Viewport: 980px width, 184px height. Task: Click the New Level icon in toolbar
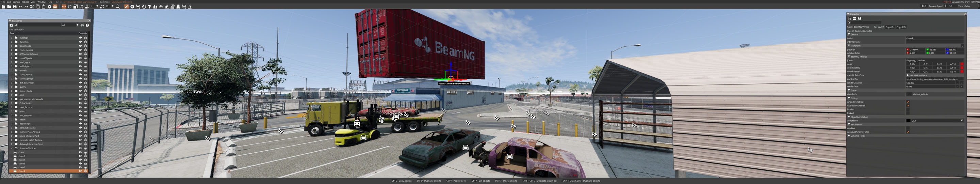pyautogui.click(x=3, y=6)
